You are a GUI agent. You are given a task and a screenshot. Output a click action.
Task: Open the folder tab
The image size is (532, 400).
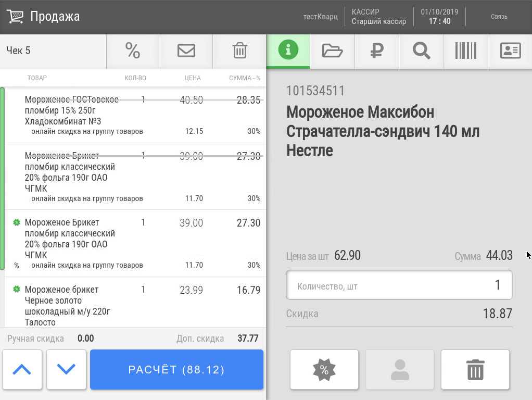click(x=332, y=51)
